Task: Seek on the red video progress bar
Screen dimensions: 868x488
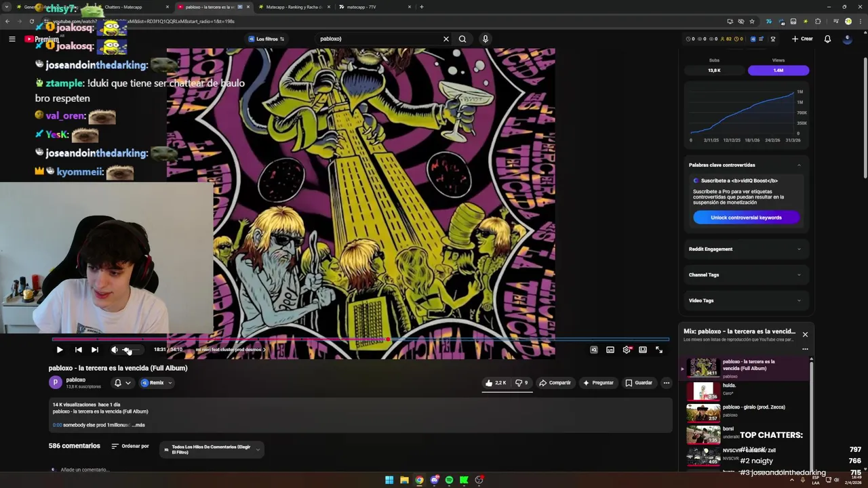Action: pyautogui.click(x=361, y=339)
